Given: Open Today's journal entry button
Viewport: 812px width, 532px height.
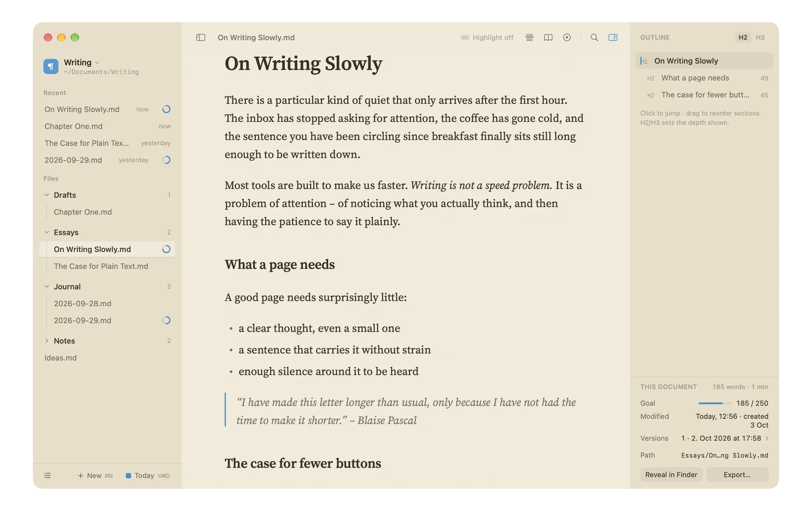Looking at the screenshot, I should (x=148, y=476).
